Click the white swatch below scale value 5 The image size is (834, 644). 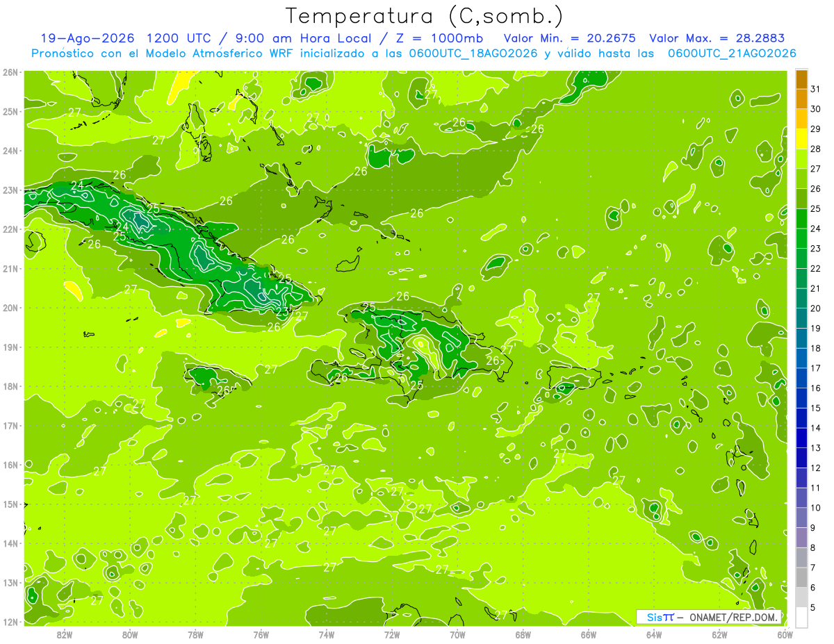click(801, 617)
